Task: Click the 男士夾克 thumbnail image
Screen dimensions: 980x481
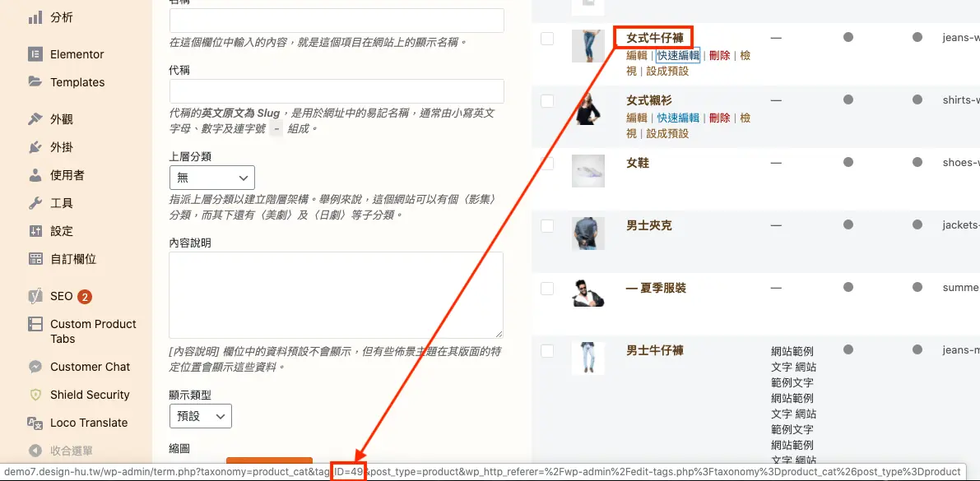Action: point(588,234)
